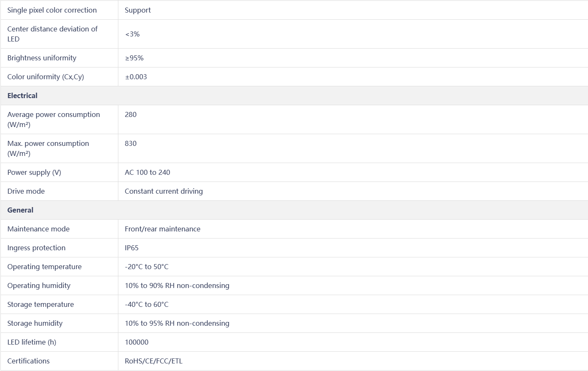Click the RoHS/CE/FCC/ETL certifications value

tap(154, 361)
